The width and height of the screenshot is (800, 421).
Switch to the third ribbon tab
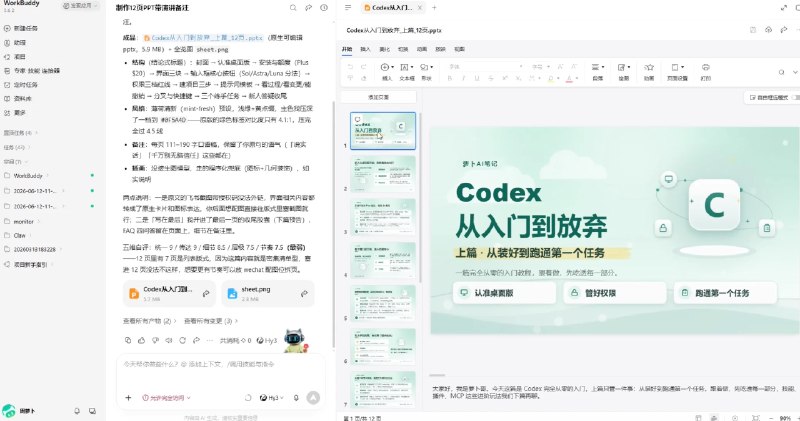pyautogui.click(x=384, y=49)
